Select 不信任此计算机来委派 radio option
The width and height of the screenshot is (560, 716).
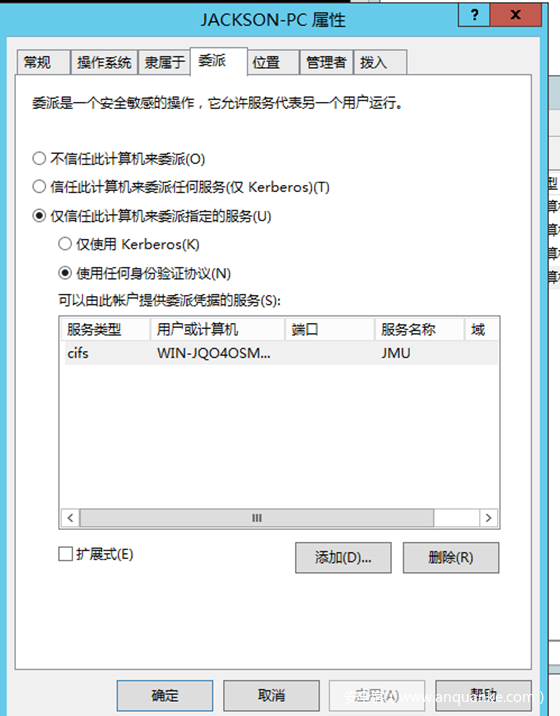pos(39,158)
